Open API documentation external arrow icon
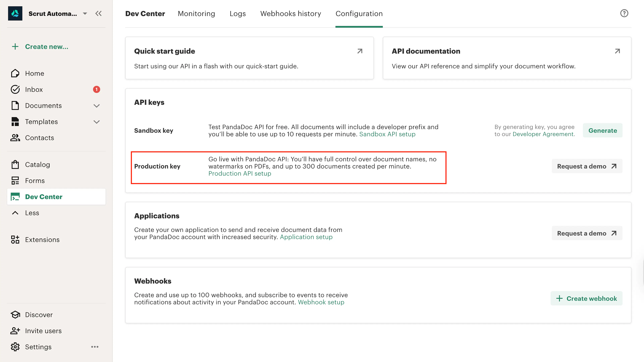 [x=617, y=51]
